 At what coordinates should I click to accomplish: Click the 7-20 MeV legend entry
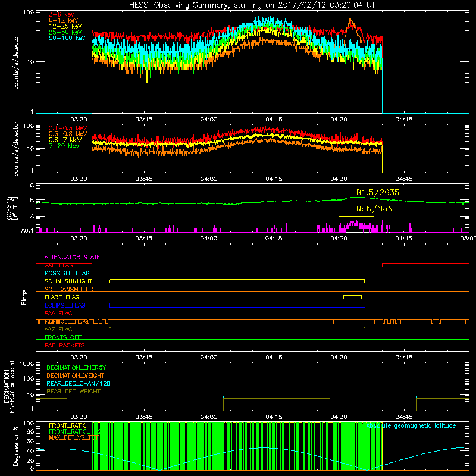click(64, 146)
